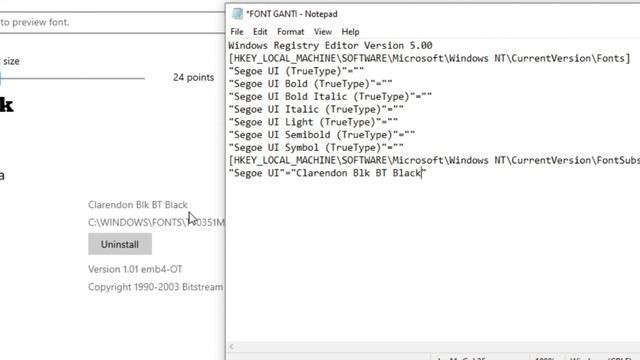Click the '*FONT GANTI - Notepad' window title

click(x=292, y=14)
